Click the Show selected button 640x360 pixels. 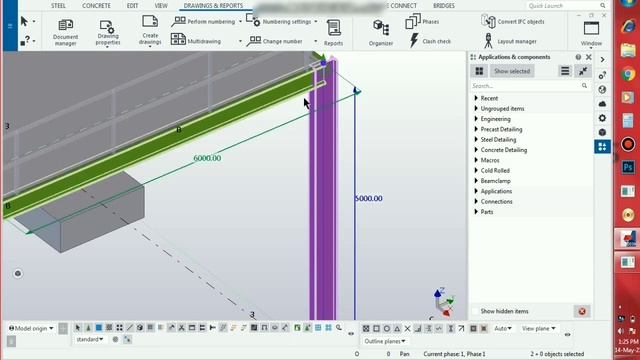pos(512,71)
